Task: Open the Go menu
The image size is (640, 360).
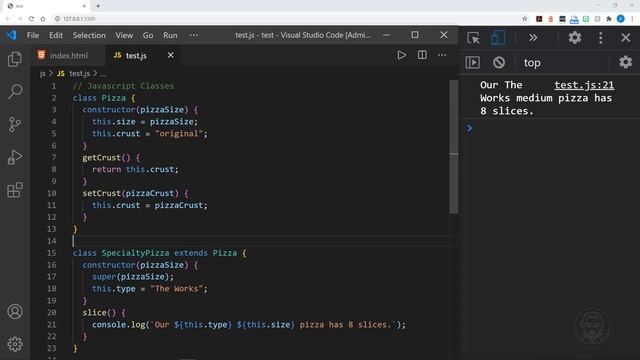Action: pos(148,35)
